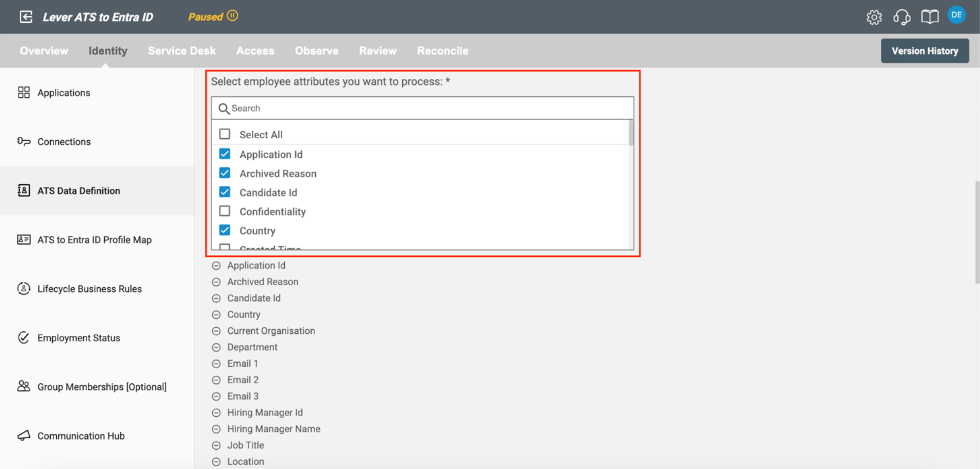This screenshot has width=980, height=469.
Task: Switch to the Service Desk tab
Action: point(181,51)
